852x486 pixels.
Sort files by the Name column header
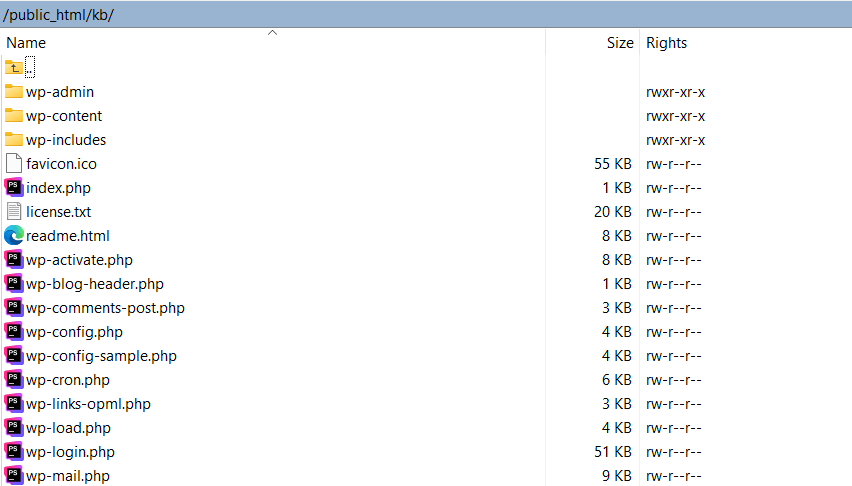pos(26,43)
